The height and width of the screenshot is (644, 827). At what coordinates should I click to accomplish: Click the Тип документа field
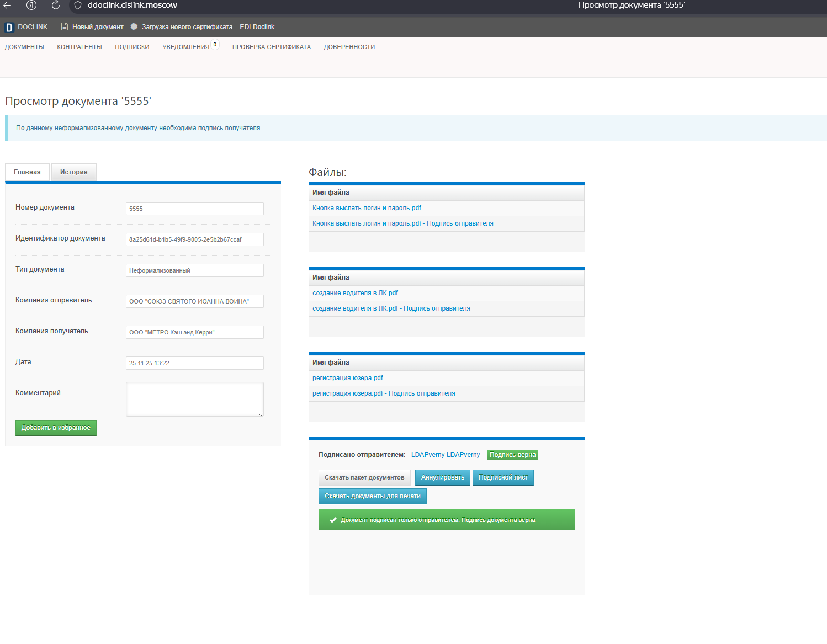coord(195,270)
